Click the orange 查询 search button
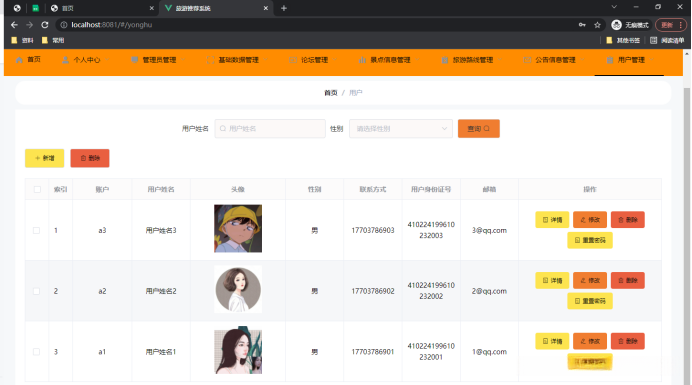692x385 pixels. (x=478, y=128)
